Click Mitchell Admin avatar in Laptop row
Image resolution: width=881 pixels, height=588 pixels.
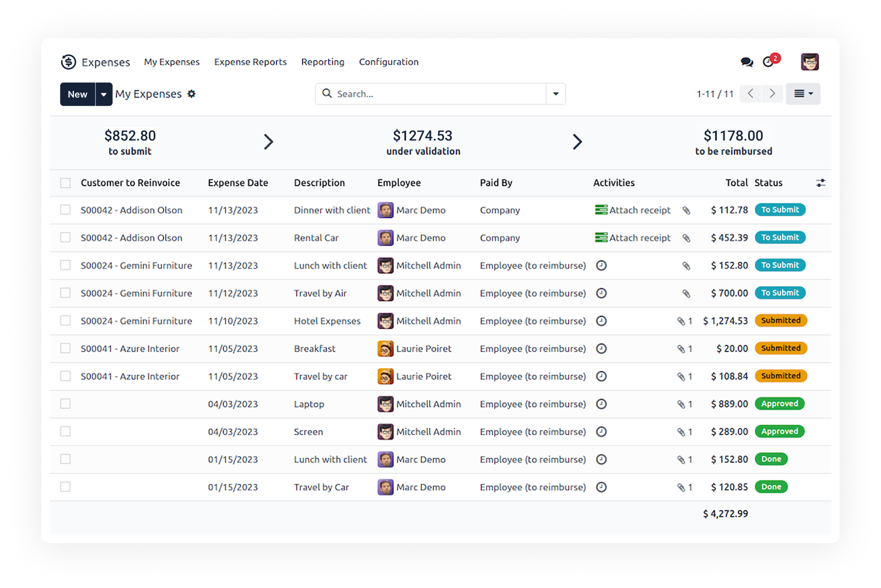(385, 404)
